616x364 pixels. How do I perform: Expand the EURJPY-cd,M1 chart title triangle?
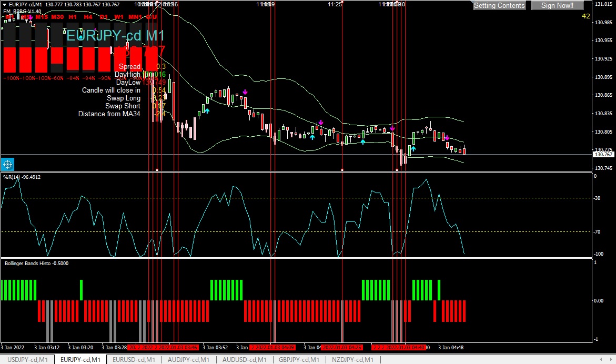4,4
